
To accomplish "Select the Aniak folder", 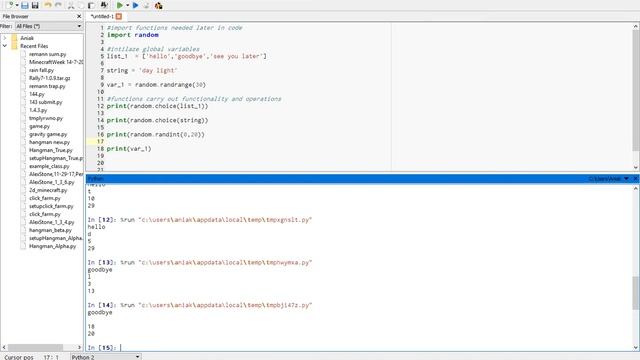I will coord(27,38).
